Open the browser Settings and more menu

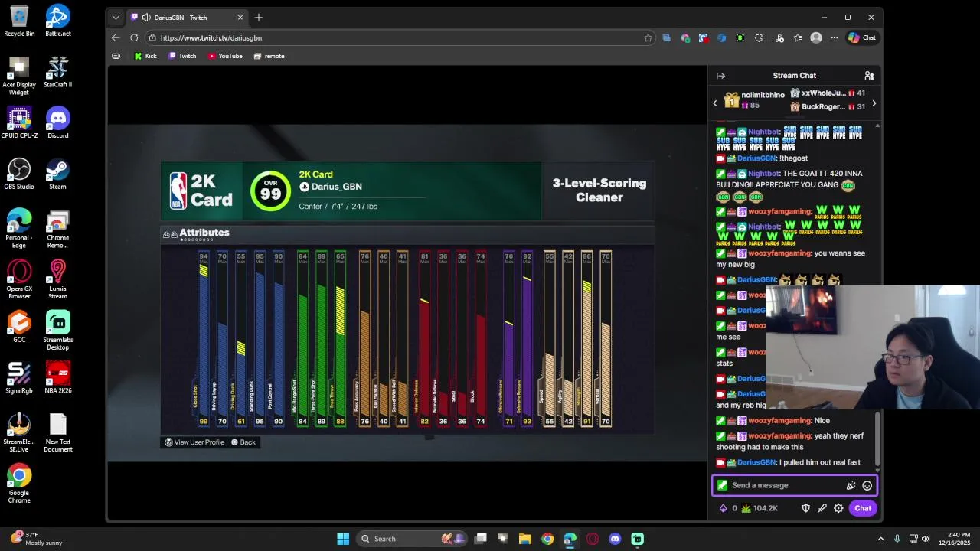[x=835, y=37]
